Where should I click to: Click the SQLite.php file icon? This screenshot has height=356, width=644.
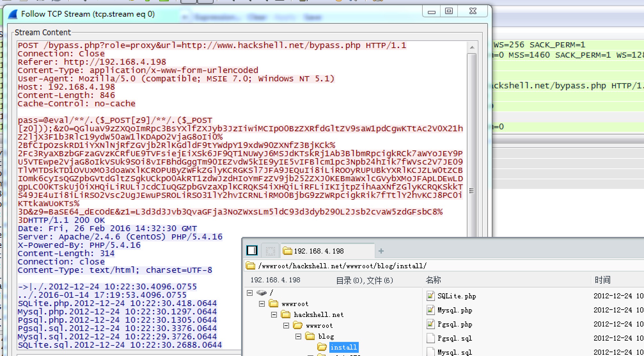coord(430,296)
